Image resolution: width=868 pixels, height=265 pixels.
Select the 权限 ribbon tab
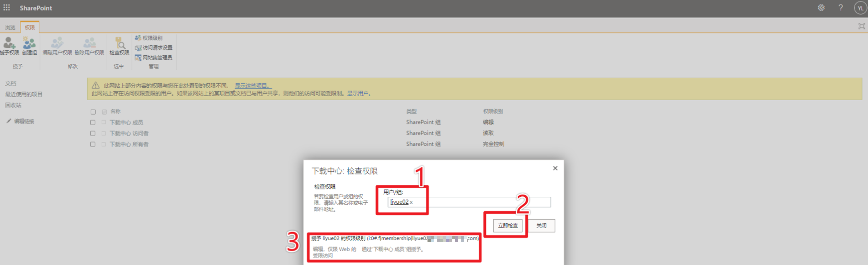tap(30, 27)
